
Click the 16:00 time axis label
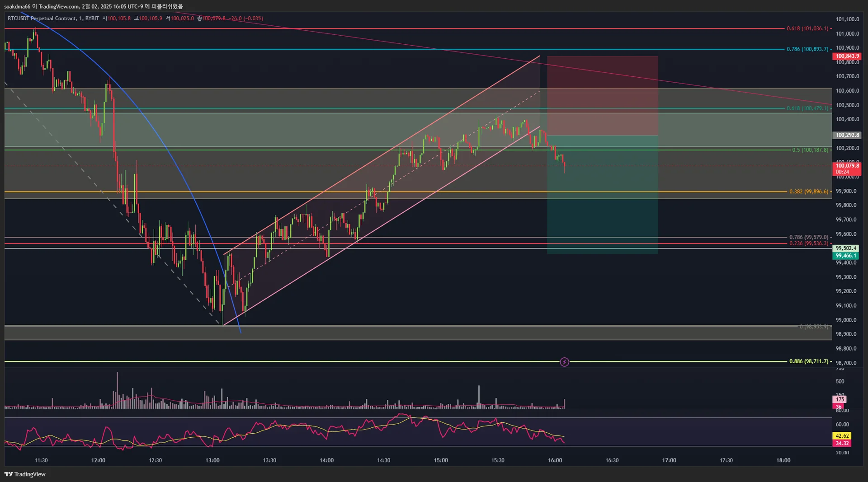click(x=555, y=460)
